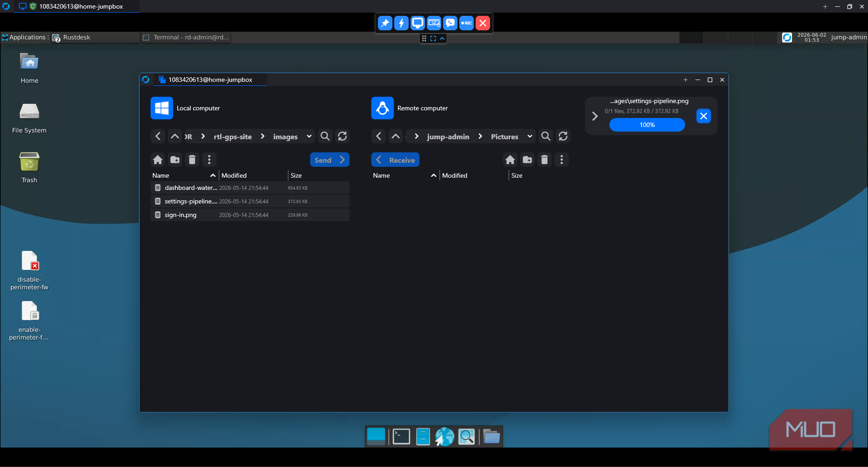868x467 pixels.
Task: Search local images folder
Action: point(325,136)
